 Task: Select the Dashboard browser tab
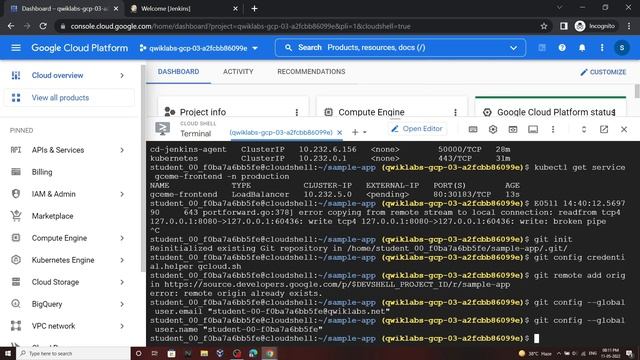64,9
